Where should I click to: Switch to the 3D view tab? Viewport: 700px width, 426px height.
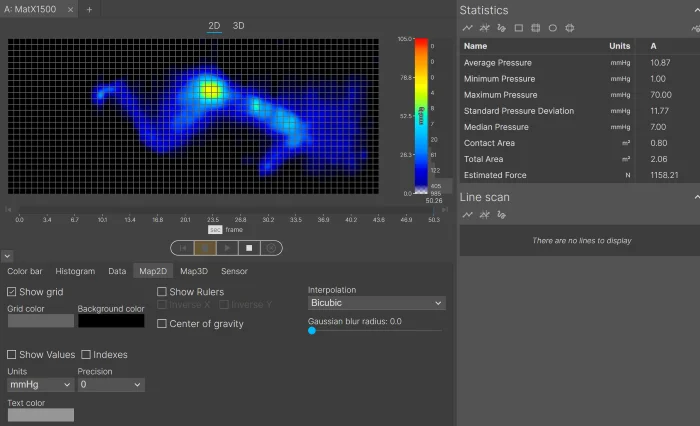click(x=238, y=25)
